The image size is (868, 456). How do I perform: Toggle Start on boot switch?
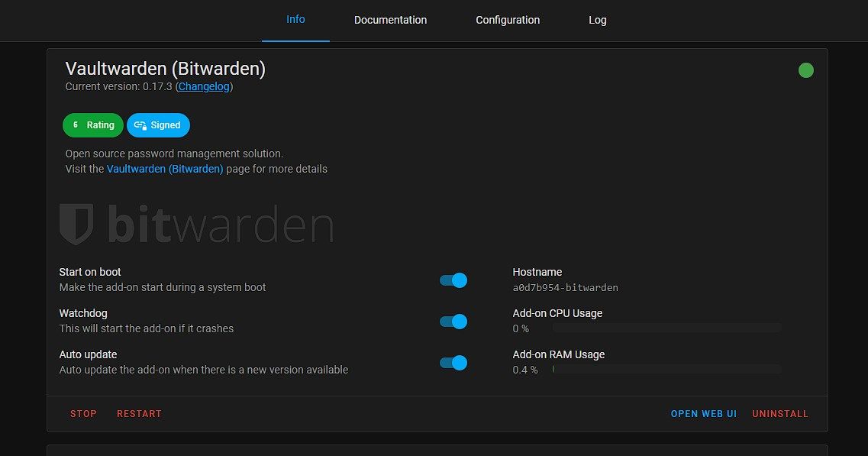(x=453, y=280)
